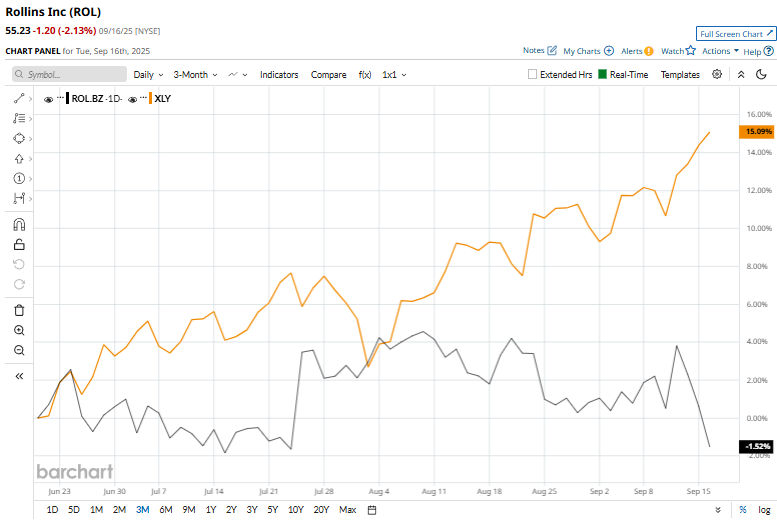The height and width of the screenshot is (526, 777).
Task: Select the shapes drawing tool
Action: (x=19, y=138)
